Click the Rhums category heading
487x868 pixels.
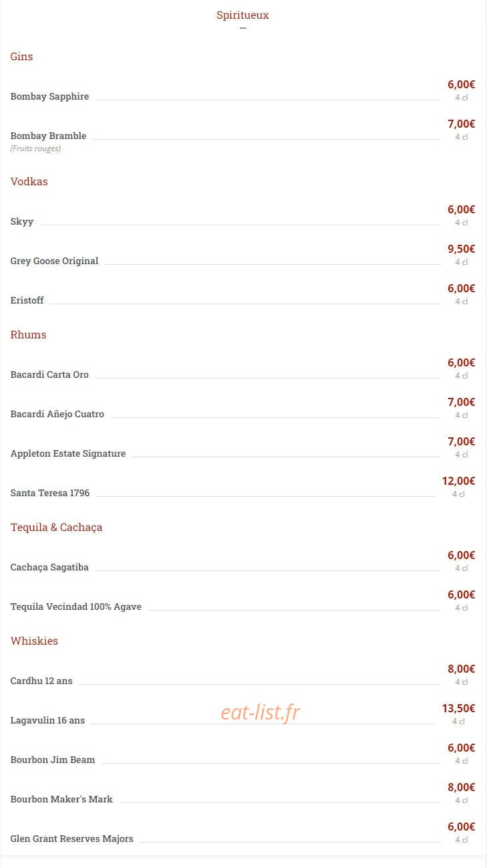[x=28, y=334]
